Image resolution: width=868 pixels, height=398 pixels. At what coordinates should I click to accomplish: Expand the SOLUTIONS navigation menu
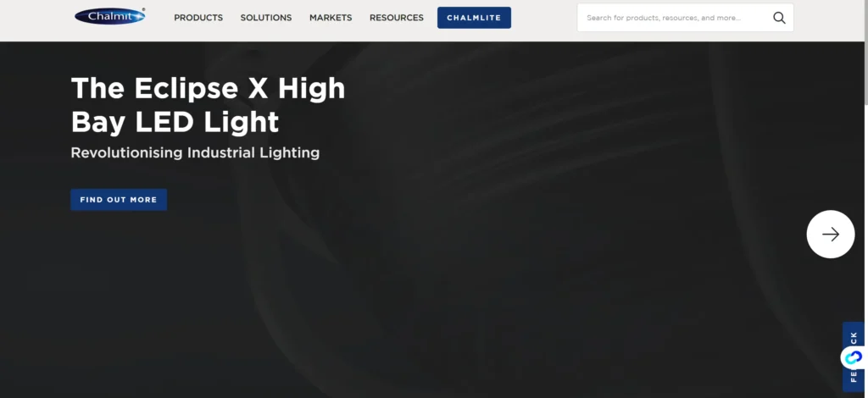click(265, 18)
